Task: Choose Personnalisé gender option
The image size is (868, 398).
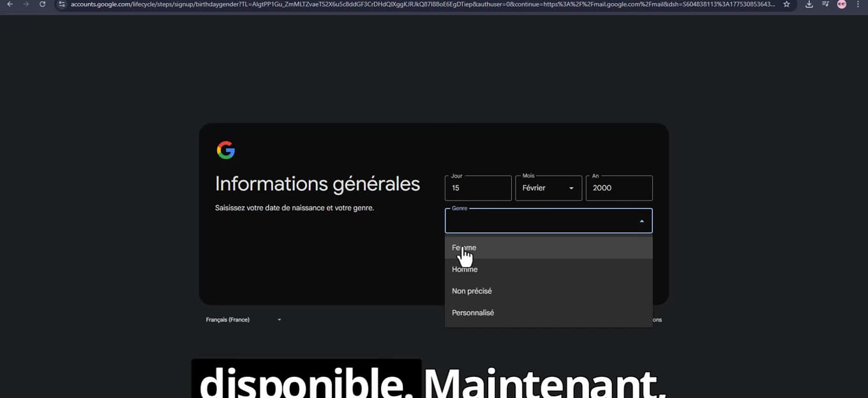Action: [x=548, y=313]
